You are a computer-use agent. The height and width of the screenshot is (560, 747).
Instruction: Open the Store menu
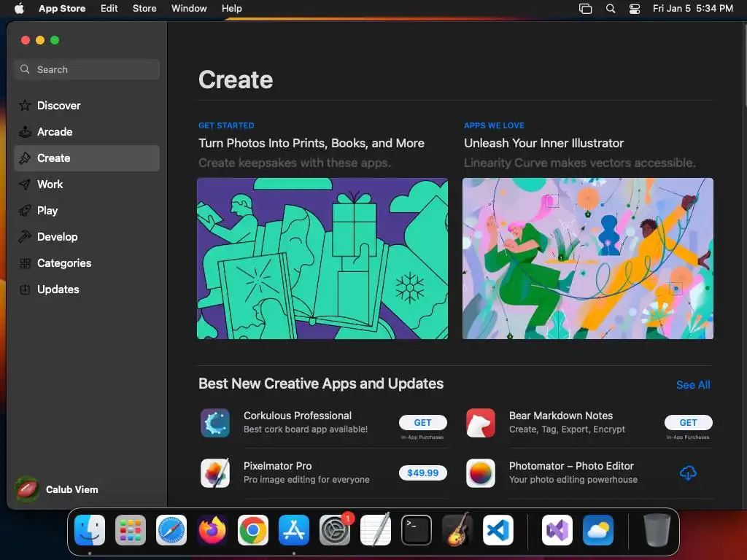(x=144, y=8)
